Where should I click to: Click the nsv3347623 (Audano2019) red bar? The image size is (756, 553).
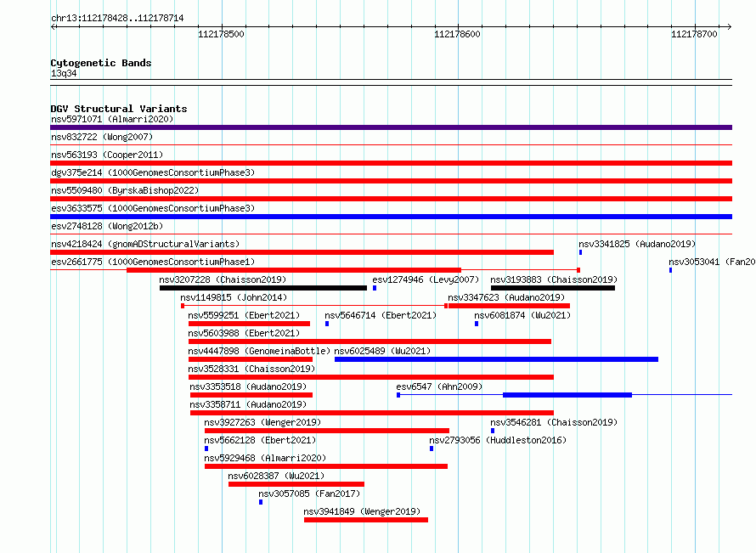pos(509,306)
